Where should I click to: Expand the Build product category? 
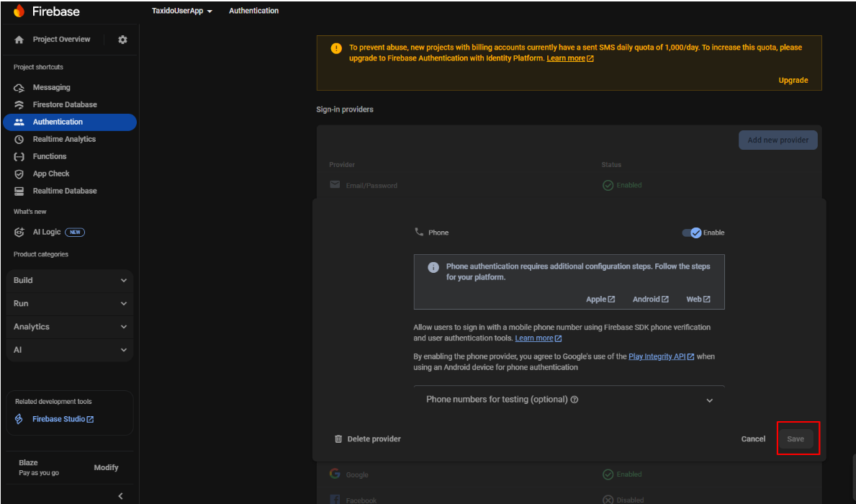70,280
